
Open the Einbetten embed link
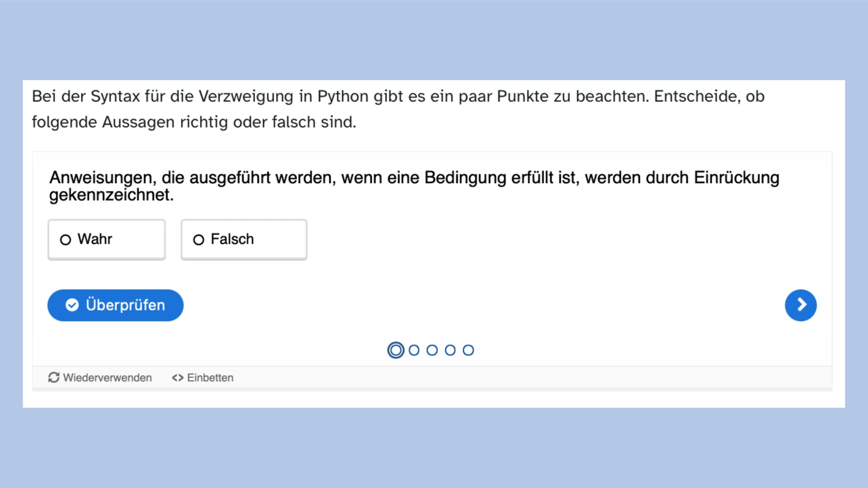point(210,378)
